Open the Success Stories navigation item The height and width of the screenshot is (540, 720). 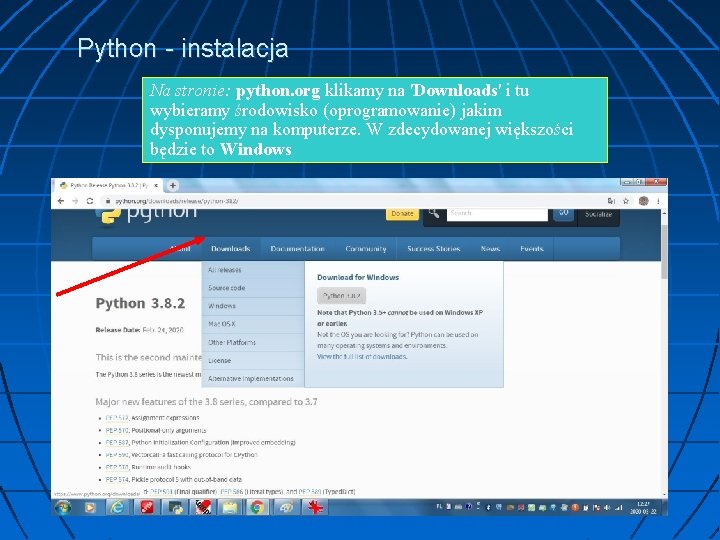click(433, 249)
